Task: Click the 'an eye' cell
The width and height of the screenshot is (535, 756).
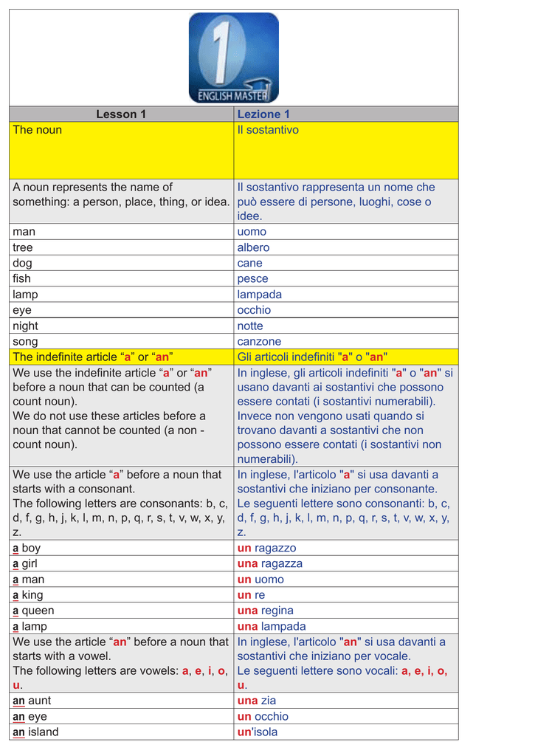Action: point(122,716)
